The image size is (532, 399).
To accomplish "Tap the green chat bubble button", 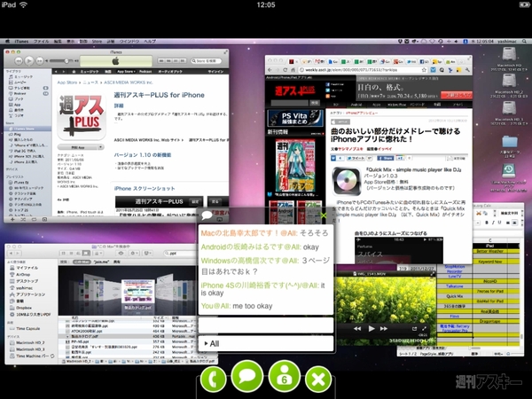I will click(x=247, y=376).
